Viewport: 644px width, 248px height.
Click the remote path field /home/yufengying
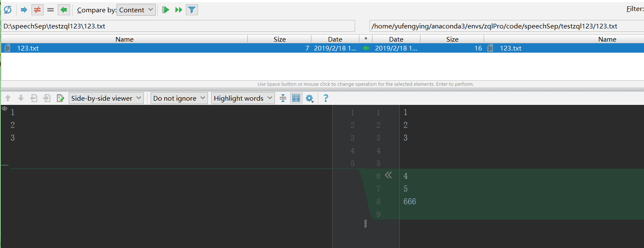coord(507,26)
